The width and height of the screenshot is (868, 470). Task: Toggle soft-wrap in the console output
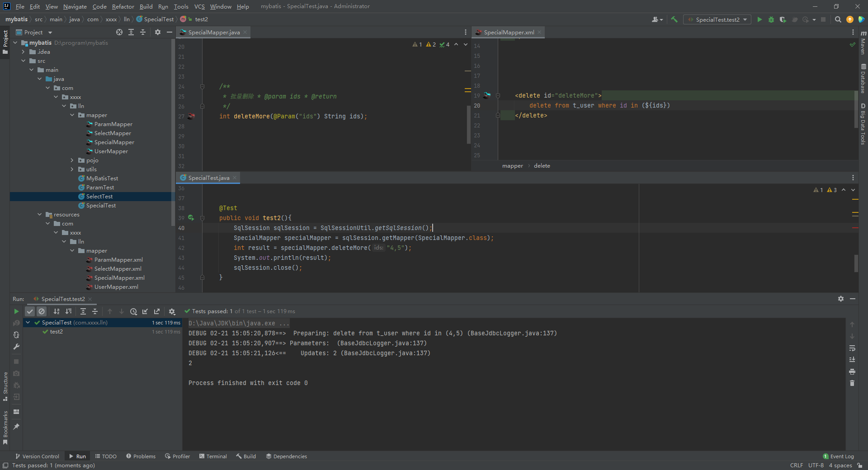coord(852,348)
